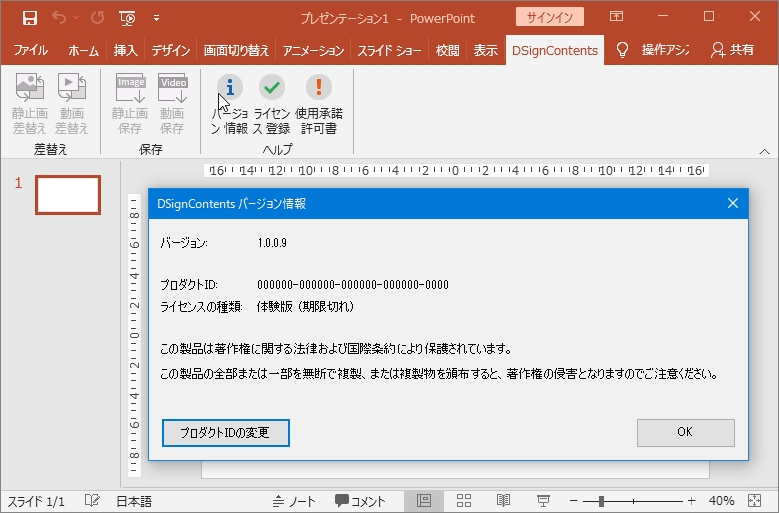Open the スライド ショー tab
This screenshot has width=779, height=513.
pos(389,50)
